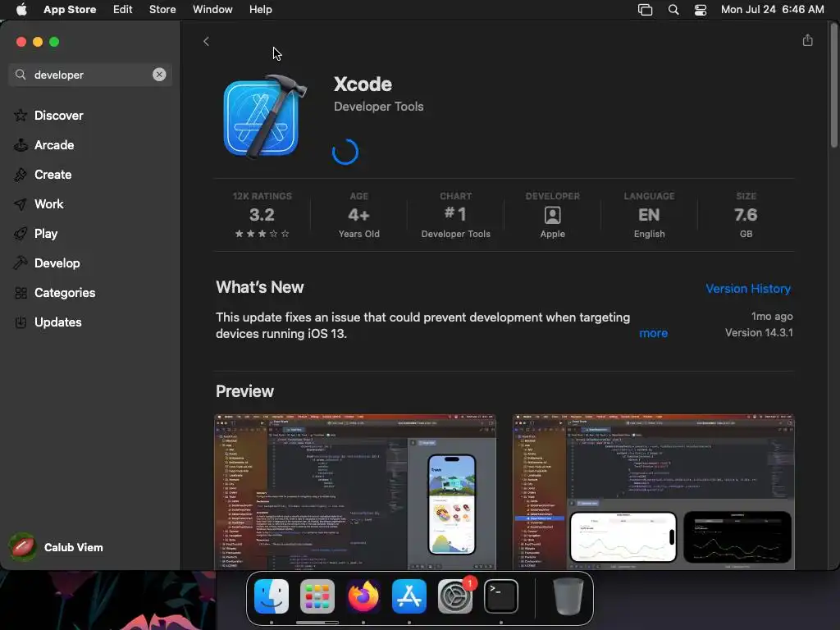Open Version History link

coord(748,289)
